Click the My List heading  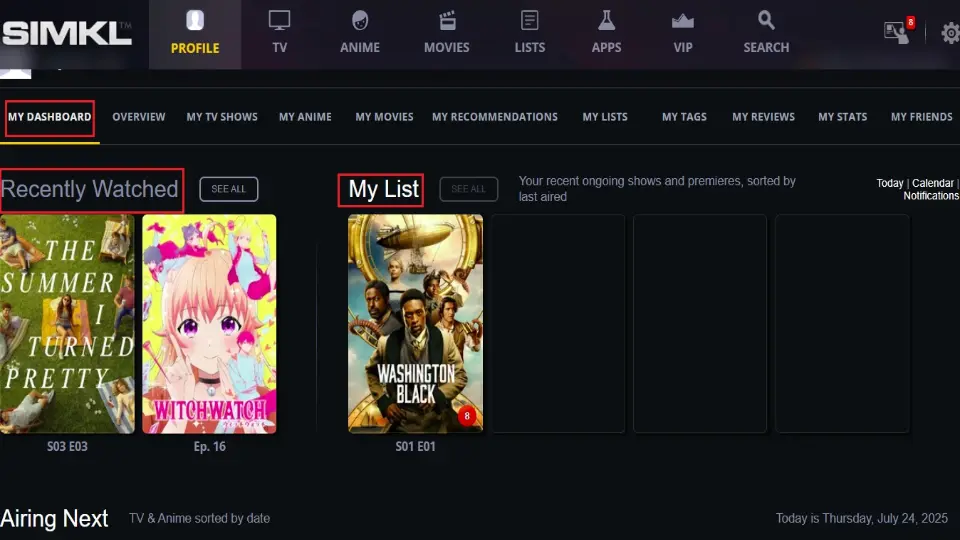[384, 189]
